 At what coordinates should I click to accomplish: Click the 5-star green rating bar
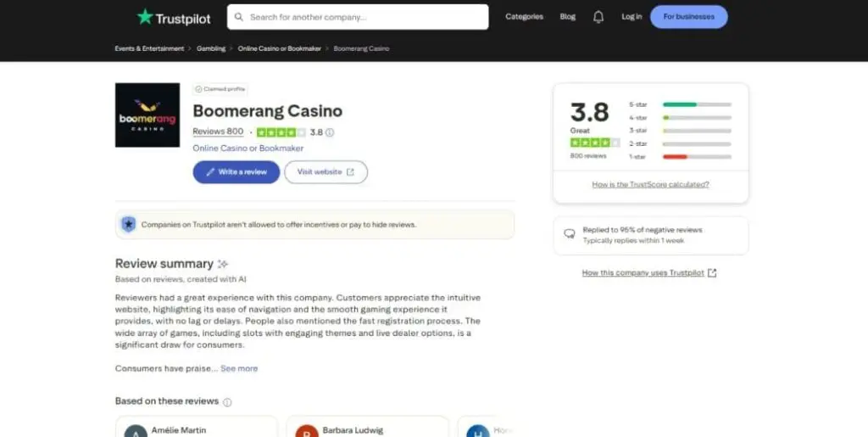tap(697, 104)
